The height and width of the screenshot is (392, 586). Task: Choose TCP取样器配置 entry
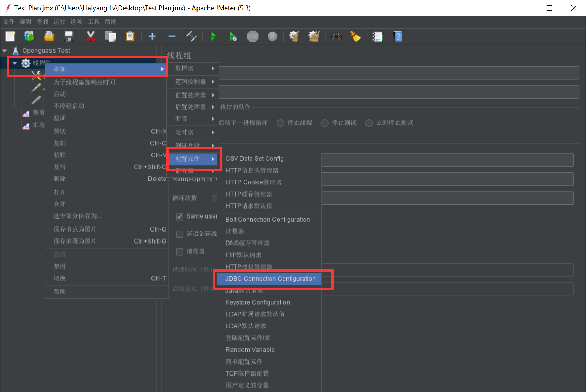tap(269, 373)
